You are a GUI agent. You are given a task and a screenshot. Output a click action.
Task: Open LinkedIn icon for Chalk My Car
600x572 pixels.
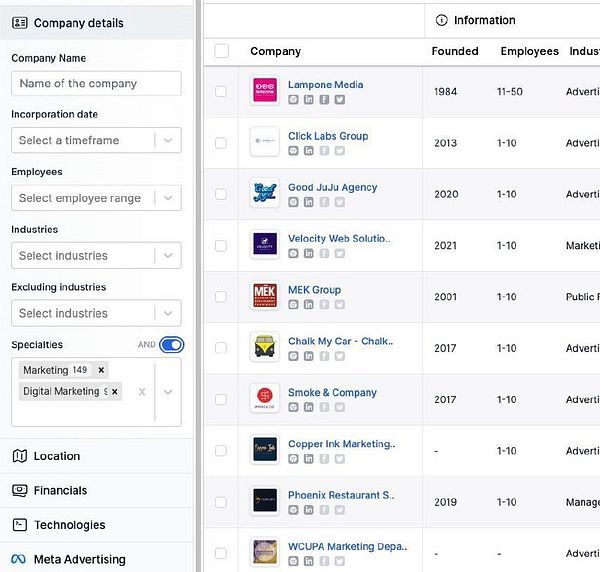[308, 356]
